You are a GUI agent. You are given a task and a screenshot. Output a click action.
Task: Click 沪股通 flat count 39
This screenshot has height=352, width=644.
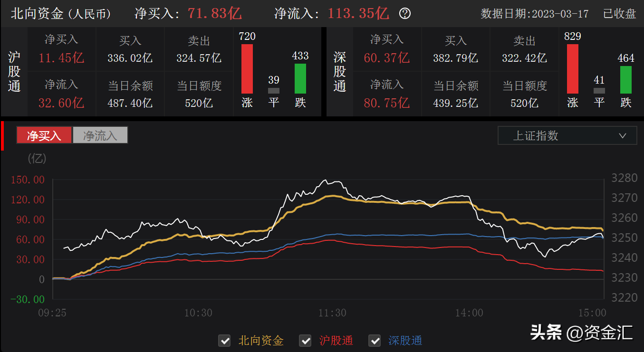pos(274,80)
